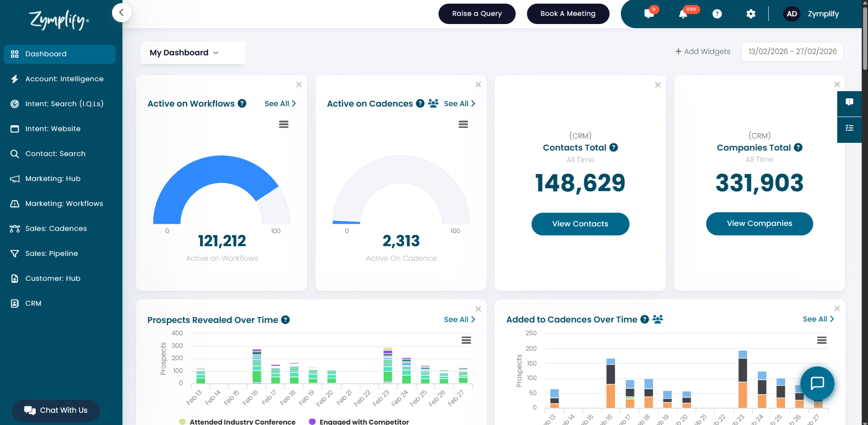The height and width of the screenshot is (425, 868).
Task: Click the Raise a Query button
Action: coord(477,14)
